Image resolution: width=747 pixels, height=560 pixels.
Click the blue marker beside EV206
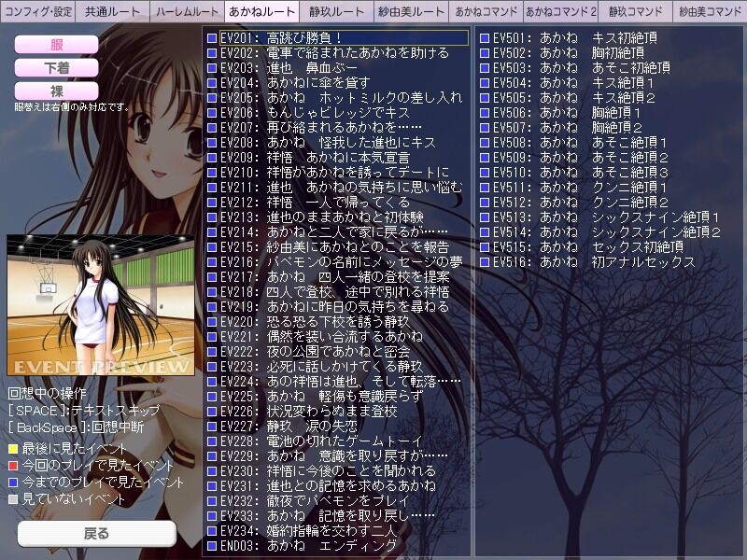point(212,113)
